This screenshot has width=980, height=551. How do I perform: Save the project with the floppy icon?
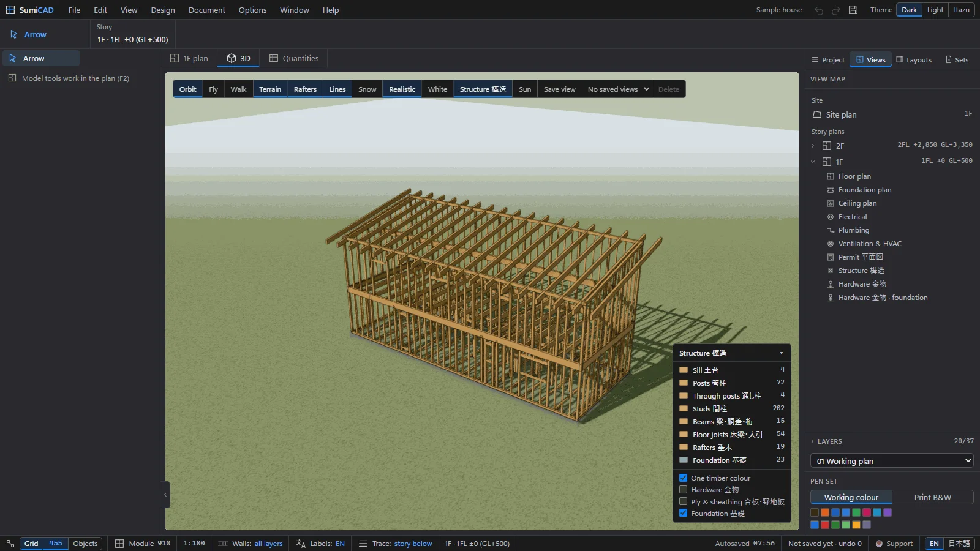(x=853, y=10)
